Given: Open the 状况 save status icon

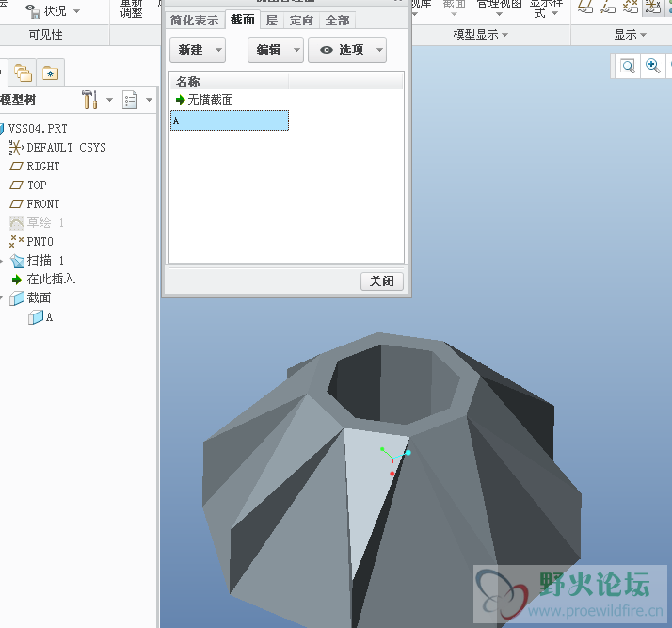Looking at the screenshot, I should pos(33,11).
